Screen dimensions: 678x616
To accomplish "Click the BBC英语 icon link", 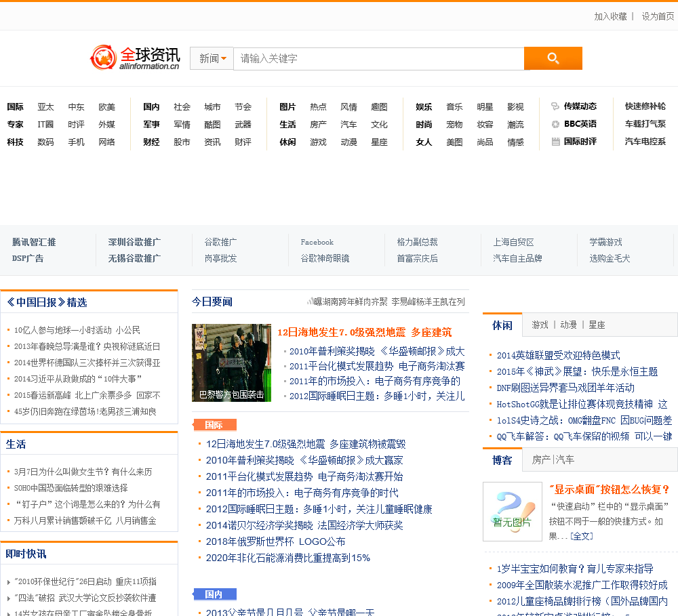I will [x=574, y=124].
